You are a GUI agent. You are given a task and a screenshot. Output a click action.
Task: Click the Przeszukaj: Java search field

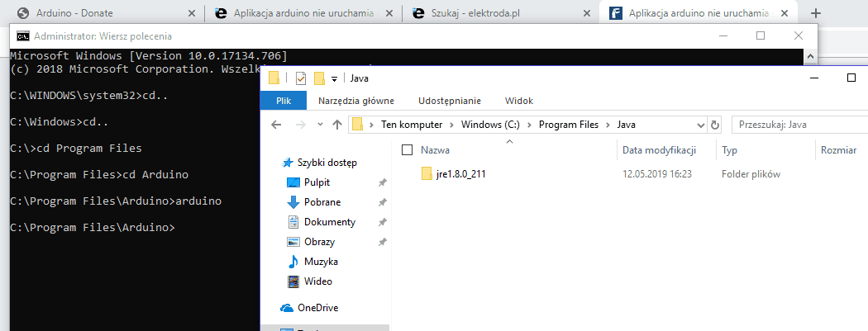[x=800, y=125]
